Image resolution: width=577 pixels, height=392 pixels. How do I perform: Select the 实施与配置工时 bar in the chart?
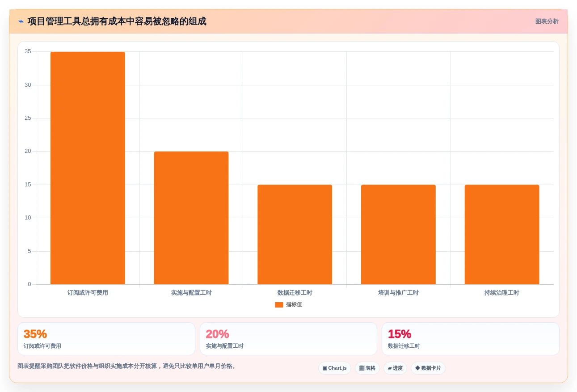pyautogui.click(x=191, y=218)
